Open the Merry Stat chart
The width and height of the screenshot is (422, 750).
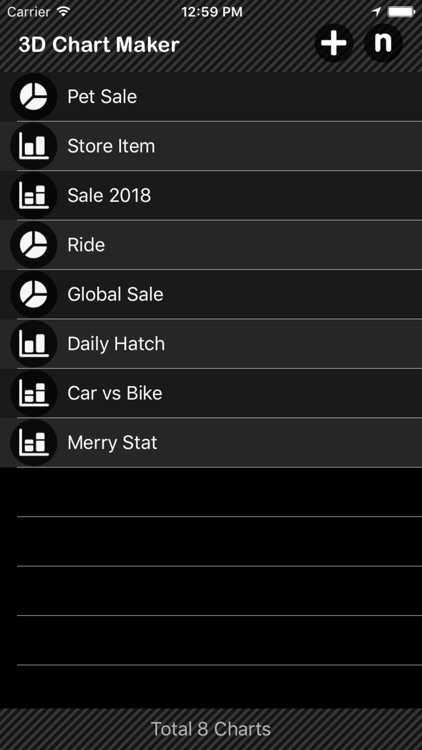[211, 443]
